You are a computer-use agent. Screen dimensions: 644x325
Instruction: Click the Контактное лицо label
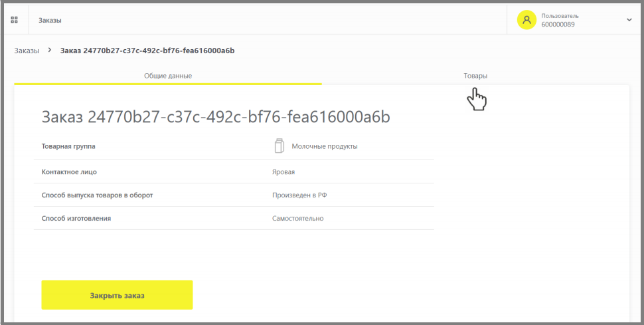coord(69,172)
